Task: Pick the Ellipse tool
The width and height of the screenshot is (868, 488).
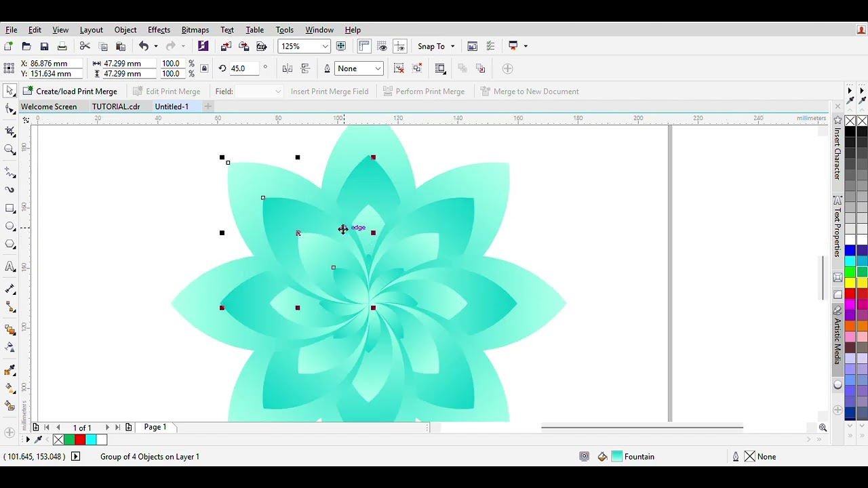Action: tap(9, 226)
